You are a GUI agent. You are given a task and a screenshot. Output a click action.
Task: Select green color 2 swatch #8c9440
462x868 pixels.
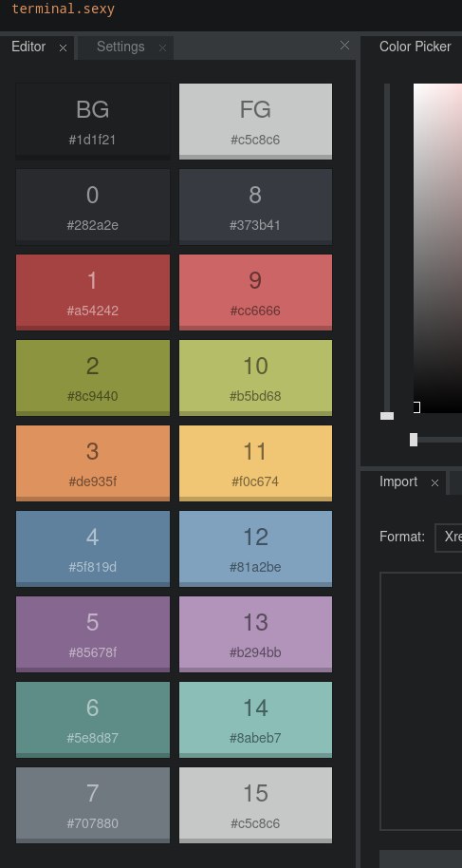click(92, 378)
